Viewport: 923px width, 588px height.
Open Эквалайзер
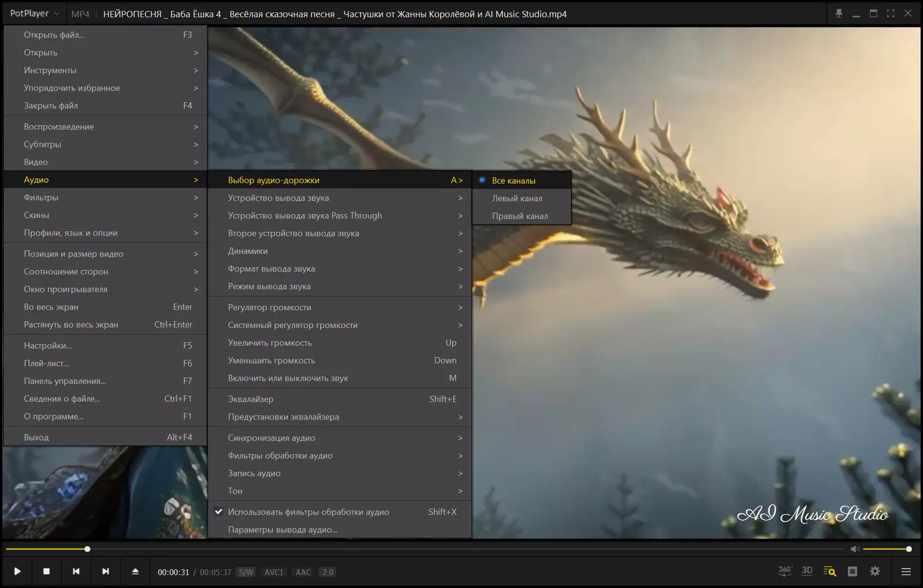tap(340, 399)
